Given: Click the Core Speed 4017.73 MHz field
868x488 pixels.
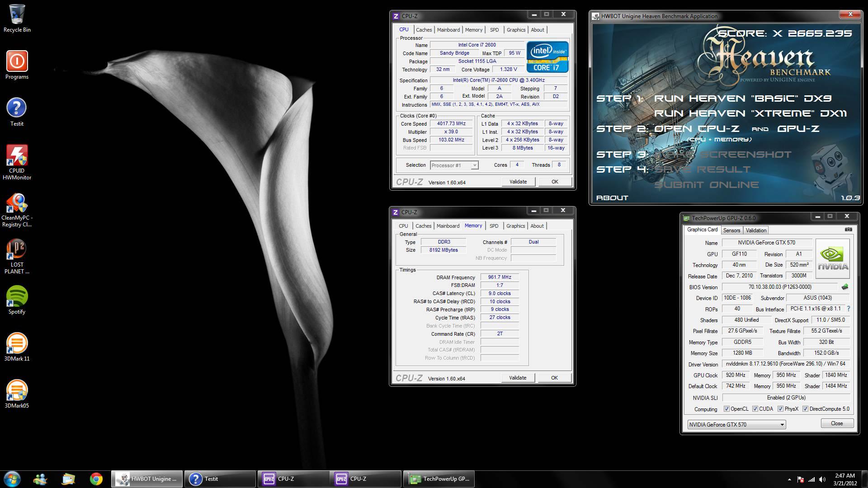Looking at the screenshot, I should tap(451, 124).
